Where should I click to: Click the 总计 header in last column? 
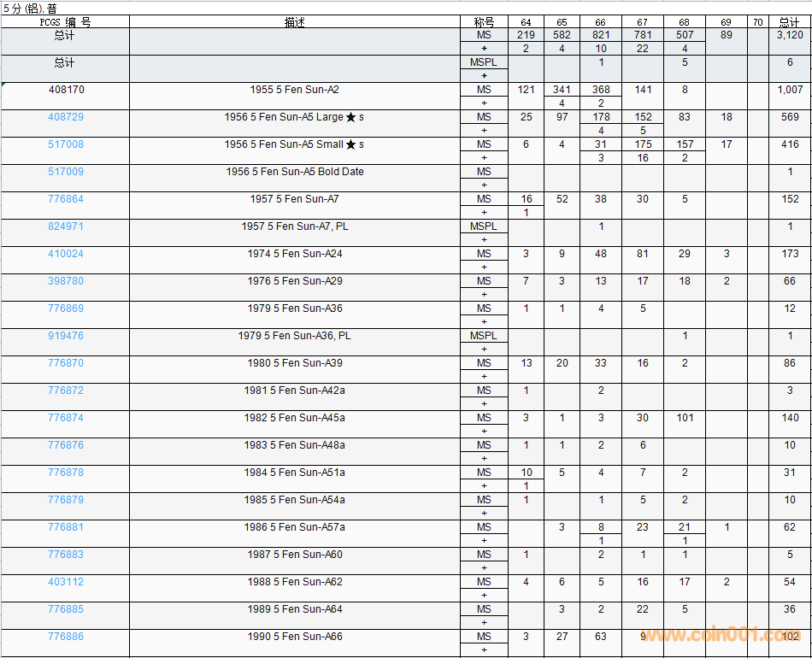789,22
